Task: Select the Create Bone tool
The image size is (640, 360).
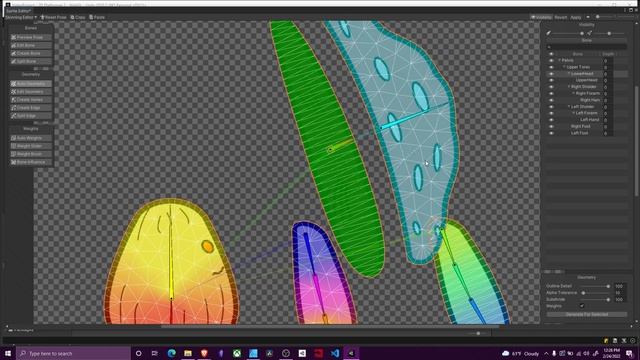Action: (31, 53)
